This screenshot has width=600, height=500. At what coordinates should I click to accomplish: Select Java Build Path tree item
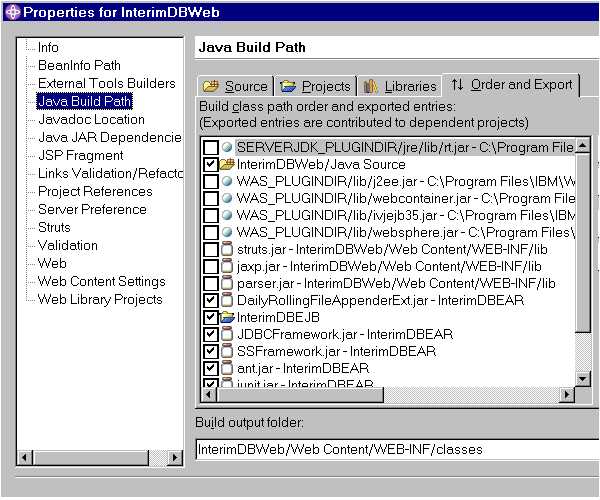coord(85,101)
